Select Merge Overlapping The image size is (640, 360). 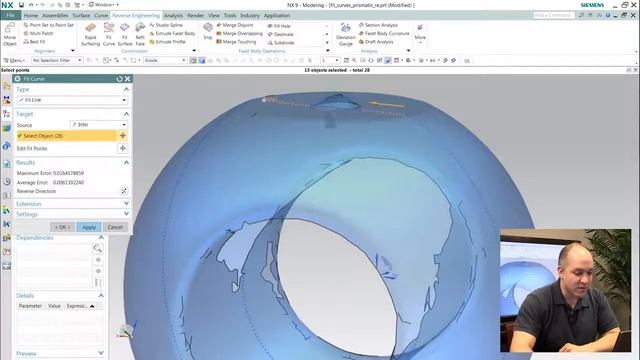pos(239,33)
